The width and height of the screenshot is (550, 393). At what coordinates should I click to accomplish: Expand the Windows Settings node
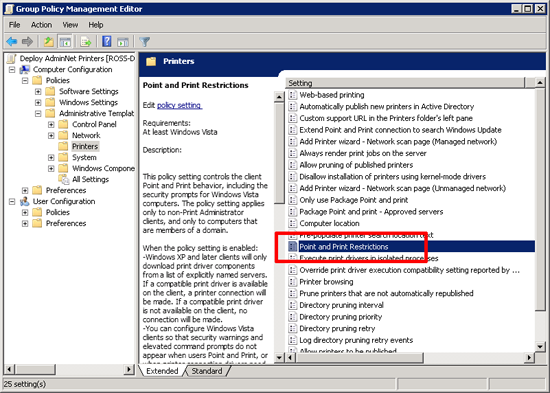[x=38, y=103]
